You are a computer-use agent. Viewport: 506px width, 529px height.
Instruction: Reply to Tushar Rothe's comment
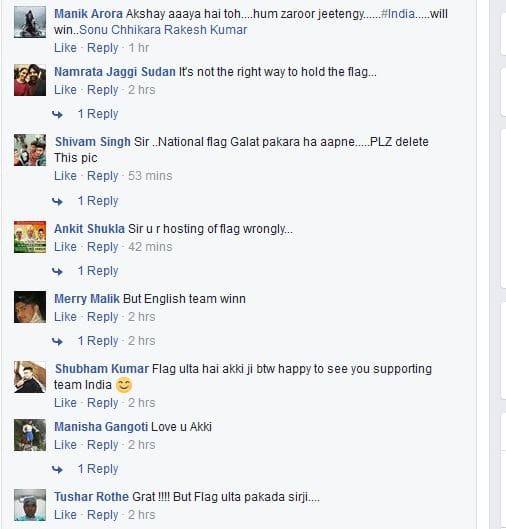coord(103,515)
